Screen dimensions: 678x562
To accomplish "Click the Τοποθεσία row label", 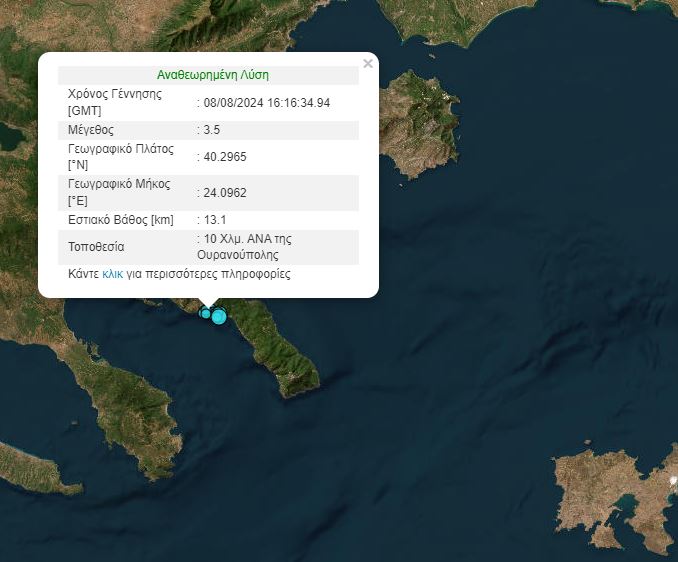I will click(x=97, y=247).
